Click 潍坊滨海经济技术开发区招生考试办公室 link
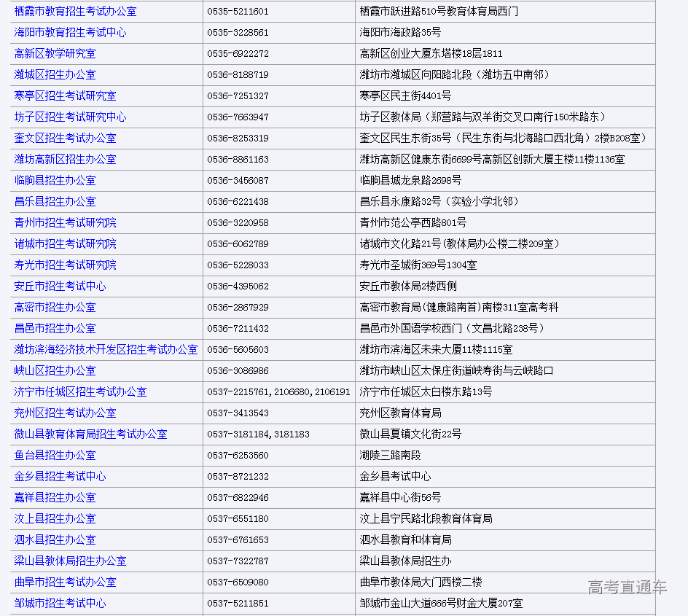688x616 pixels. pos(106,350)
